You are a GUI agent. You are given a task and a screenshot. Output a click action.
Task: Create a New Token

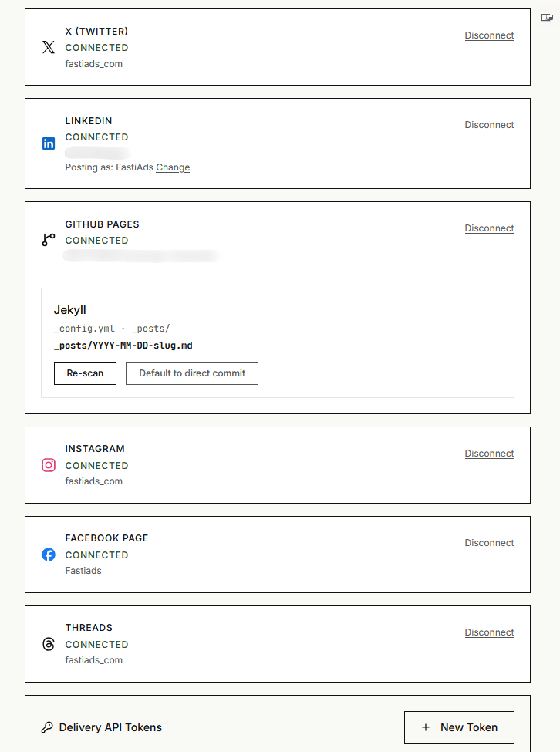[459, 727]
